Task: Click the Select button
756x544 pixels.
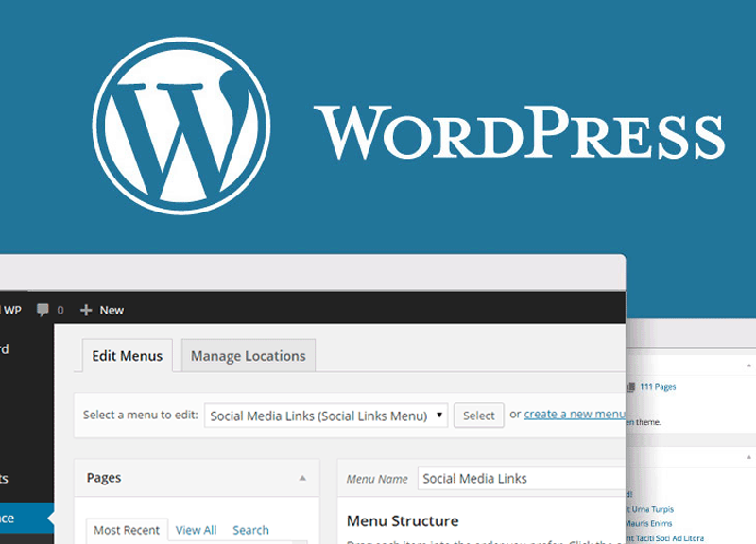Action: [x=479, y=416]
